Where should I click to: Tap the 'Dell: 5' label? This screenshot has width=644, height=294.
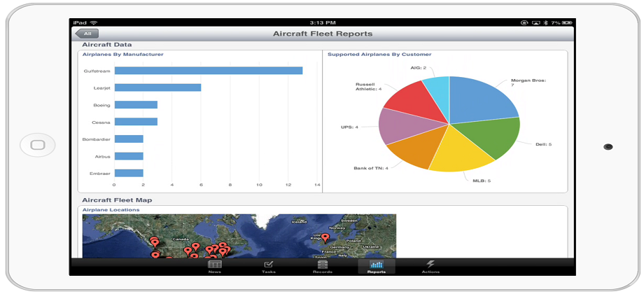(544, 144)
